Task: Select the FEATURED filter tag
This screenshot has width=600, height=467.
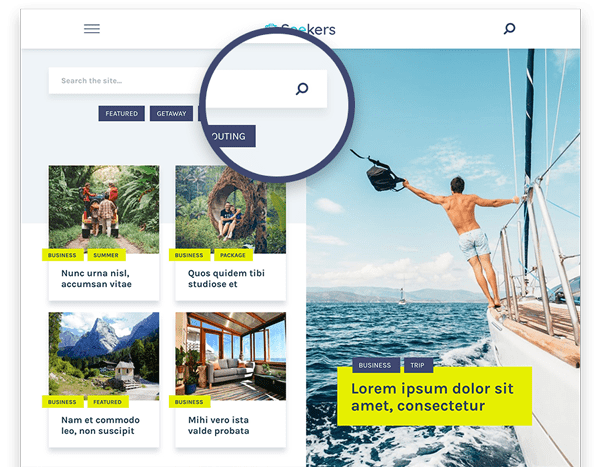Action: (x=122, y=114)
